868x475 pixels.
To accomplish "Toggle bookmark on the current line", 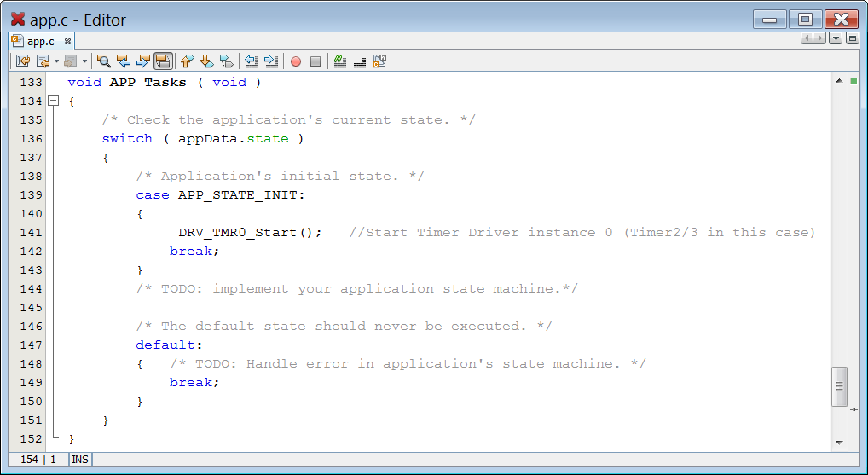I will 226,61.
